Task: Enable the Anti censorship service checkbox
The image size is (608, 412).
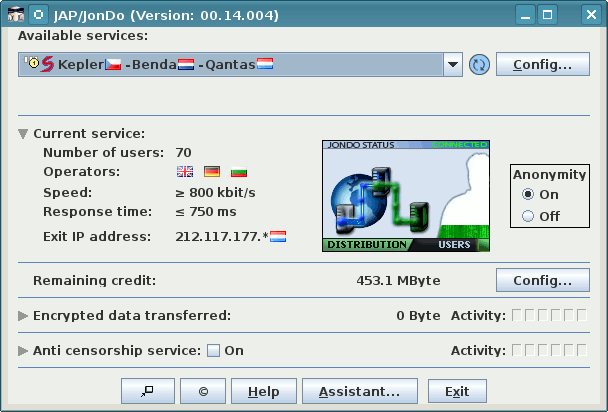Action: (213, 350)
